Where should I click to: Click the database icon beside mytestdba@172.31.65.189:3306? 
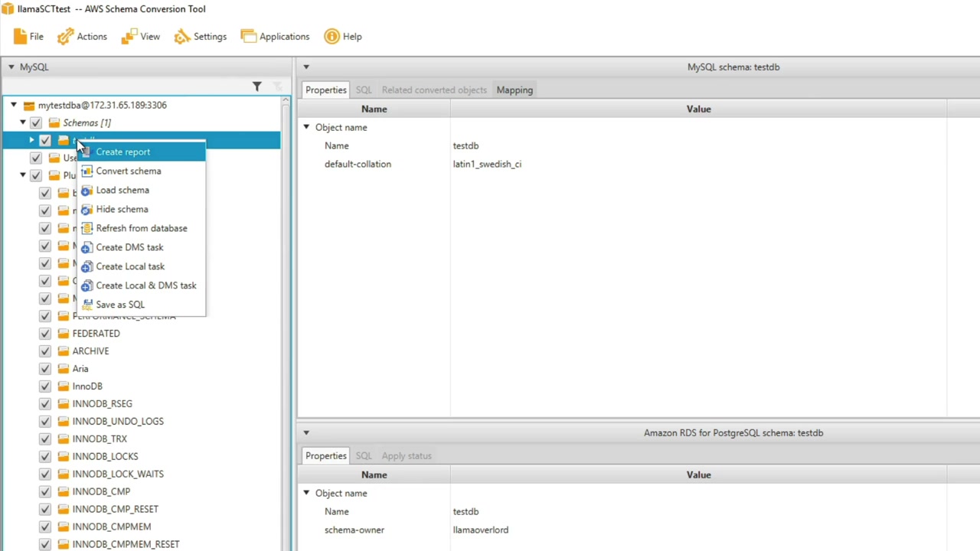click(29, 106)
